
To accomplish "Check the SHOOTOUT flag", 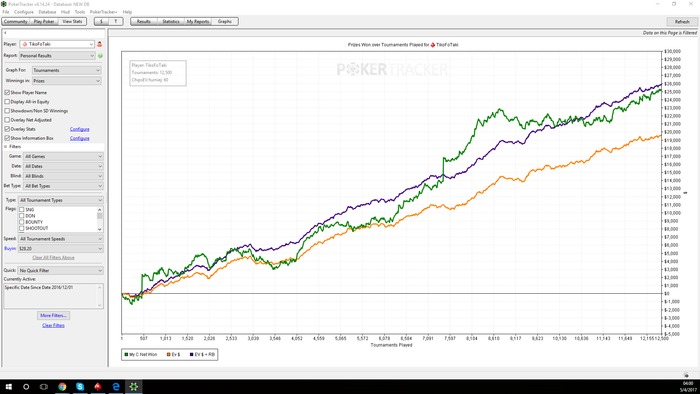I will coord(21,228).
